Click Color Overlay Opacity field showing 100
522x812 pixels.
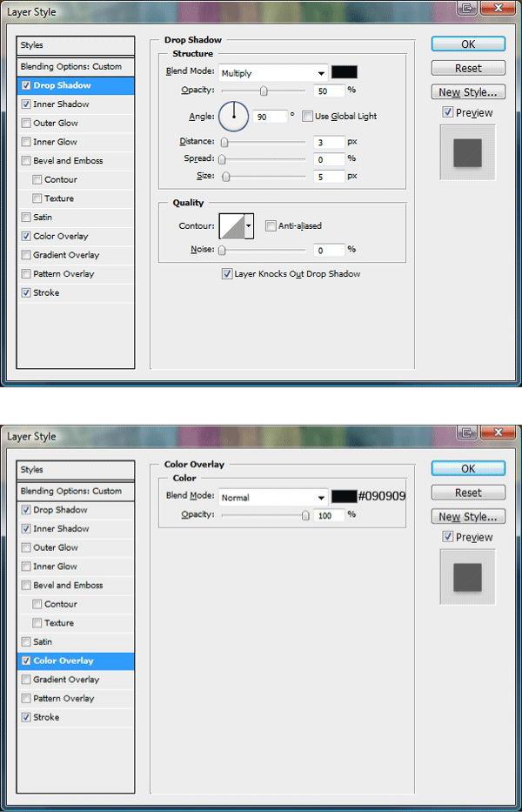(329, 516)
